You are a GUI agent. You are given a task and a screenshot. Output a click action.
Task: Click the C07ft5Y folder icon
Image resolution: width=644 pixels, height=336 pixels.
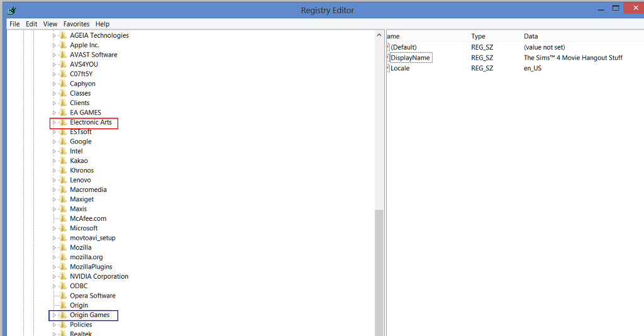pos(63,74)
